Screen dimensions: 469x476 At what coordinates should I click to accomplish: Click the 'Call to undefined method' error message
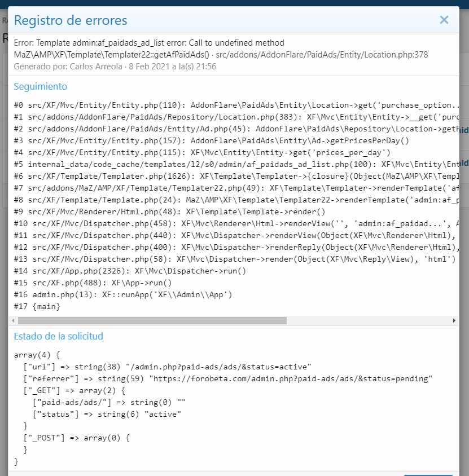pyautogui.click(x=150, y=43)
